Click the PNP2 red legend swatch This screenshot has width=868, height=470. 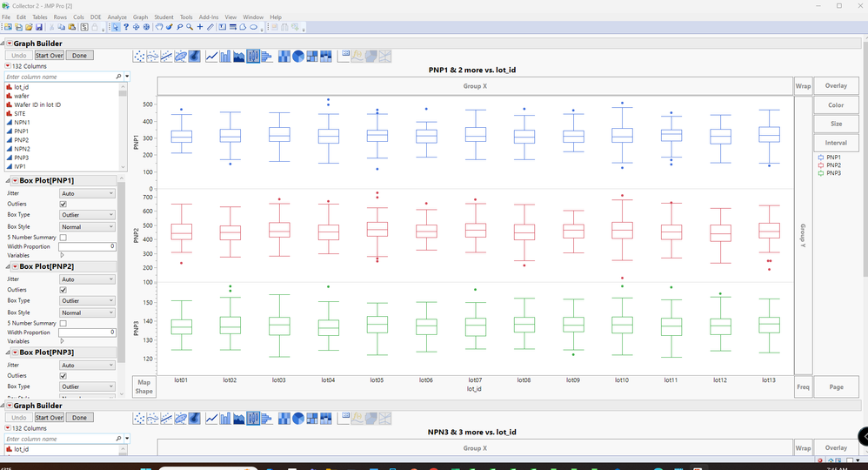pyautogui.click(x=820, y=165)
